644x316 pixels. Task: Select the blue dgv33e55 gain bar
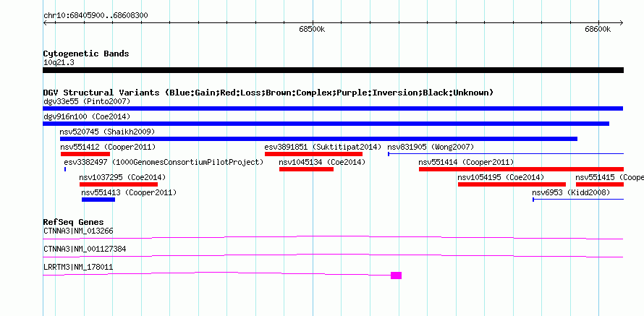(x=333, y=108)
